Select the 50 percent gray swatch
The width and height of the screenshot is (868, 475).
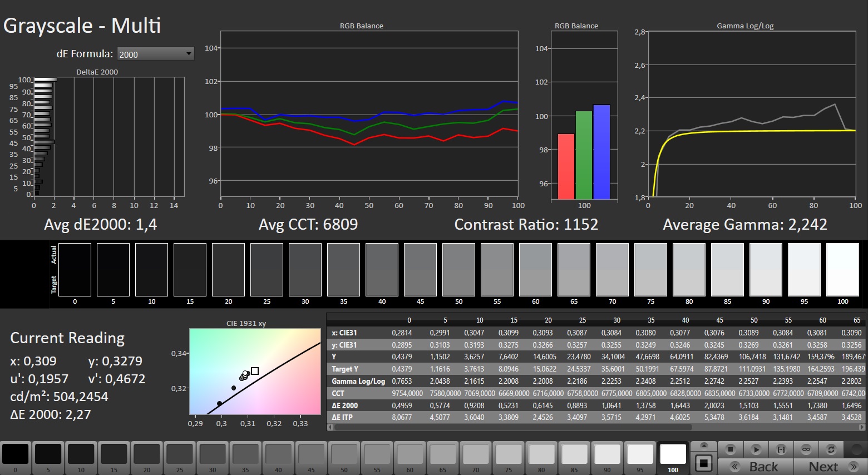point(344,454)
